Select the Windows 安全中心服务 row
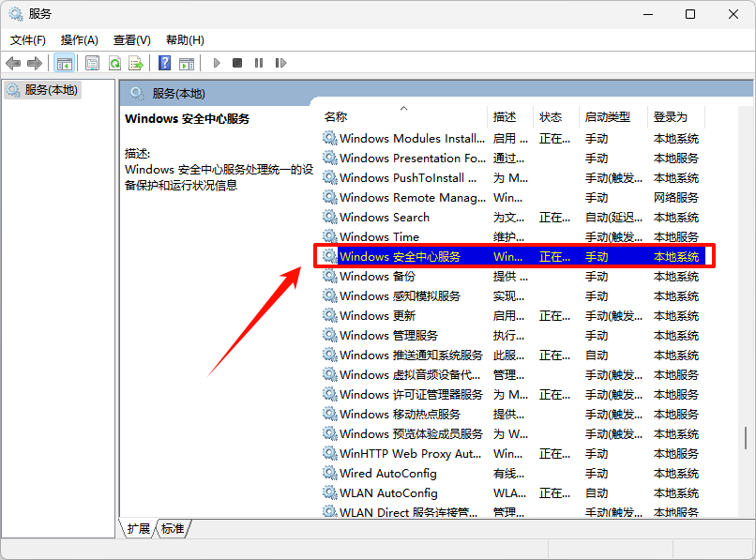The height and width of the screenshot is (560, 756). tap(513, 257)
